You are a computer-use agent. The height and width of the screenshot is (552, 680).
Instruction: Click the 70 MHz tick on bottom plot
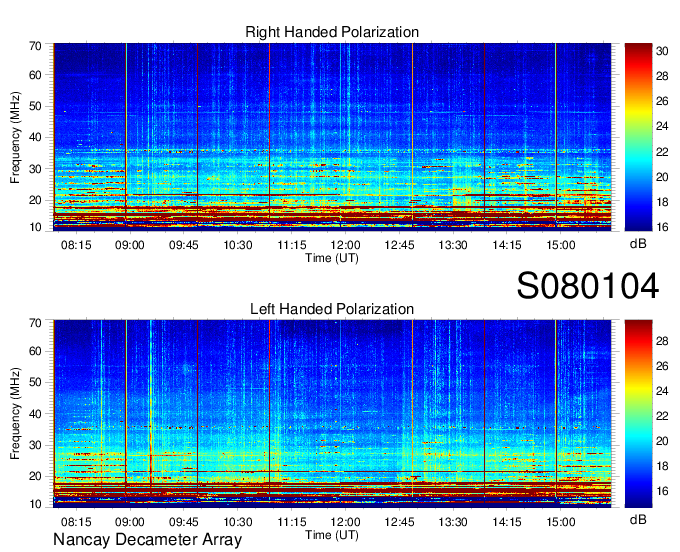tap(35, 323)
